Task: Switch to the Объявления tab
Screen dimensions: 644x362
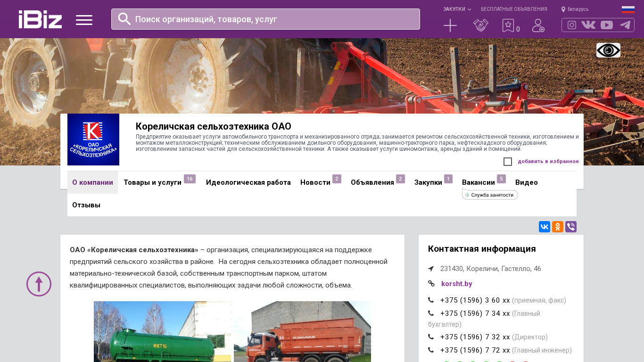Action: [x=372, y=182]
